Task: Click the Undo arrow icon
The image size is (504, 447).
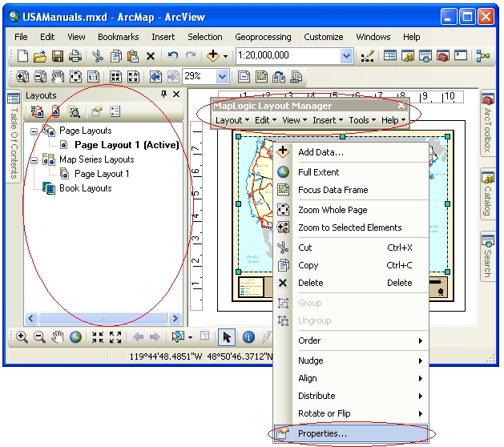Action: point(172,56)
